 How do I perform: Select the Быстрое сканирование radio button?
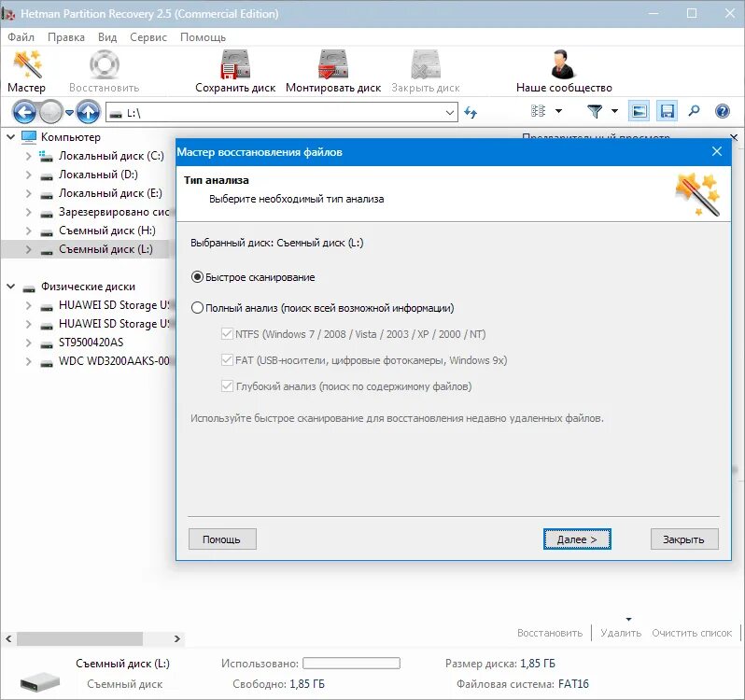tap(197, 277)
